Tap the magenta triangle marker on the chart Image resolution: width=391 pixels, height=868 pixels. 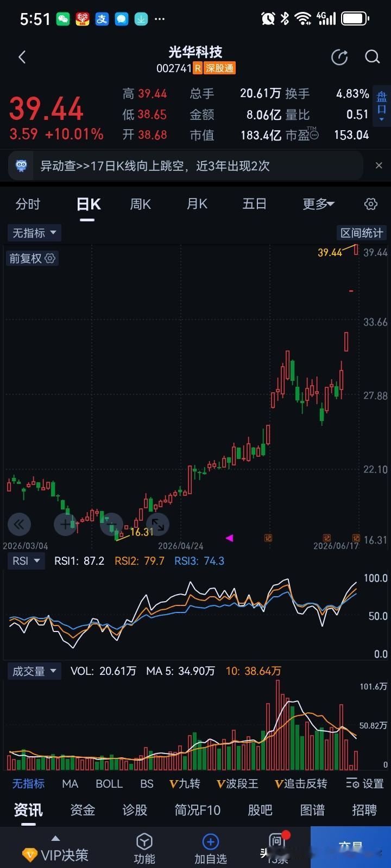click(229, 538)
